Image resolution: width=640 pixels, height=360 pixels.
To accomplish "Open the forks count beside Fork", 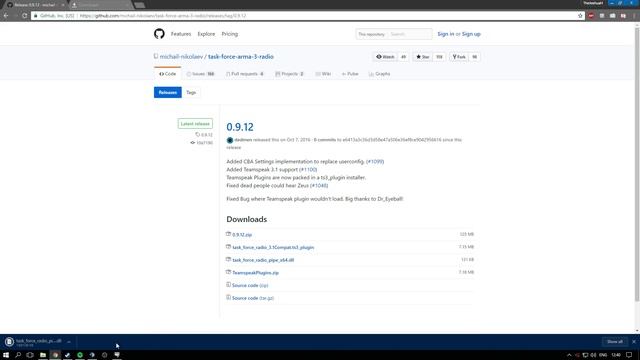I will click(x=474, y=57).
